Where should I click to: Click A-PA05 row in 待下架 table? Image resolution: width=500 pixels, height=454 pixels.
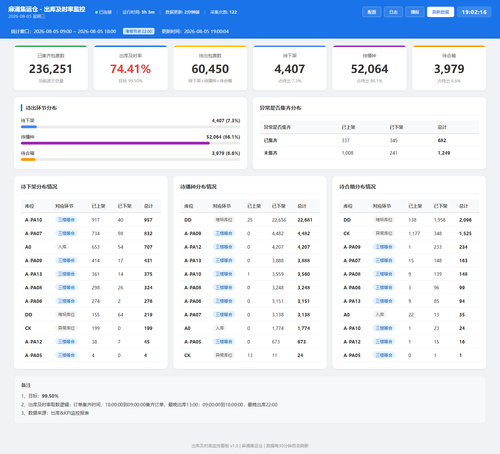(91, 355)
